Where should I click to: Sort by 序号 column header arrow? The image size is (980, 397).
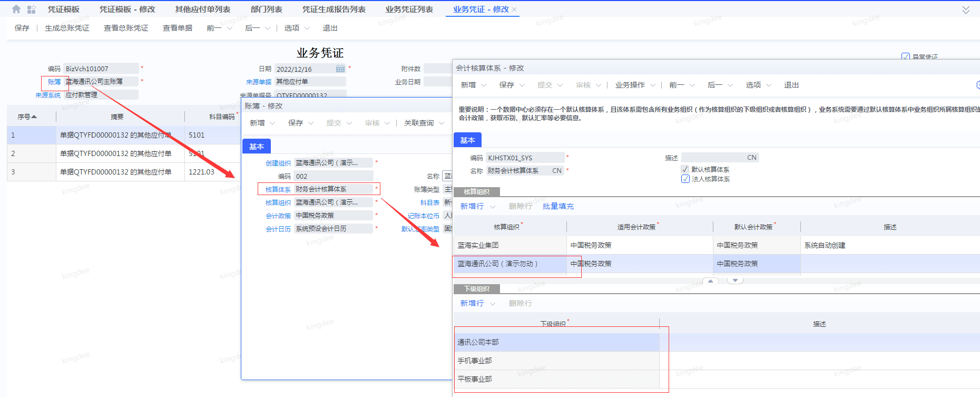[34, 117]
